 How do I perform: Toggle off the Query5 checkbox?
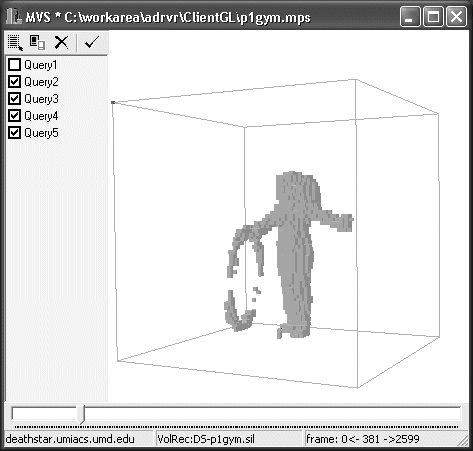tap(14, 133)
